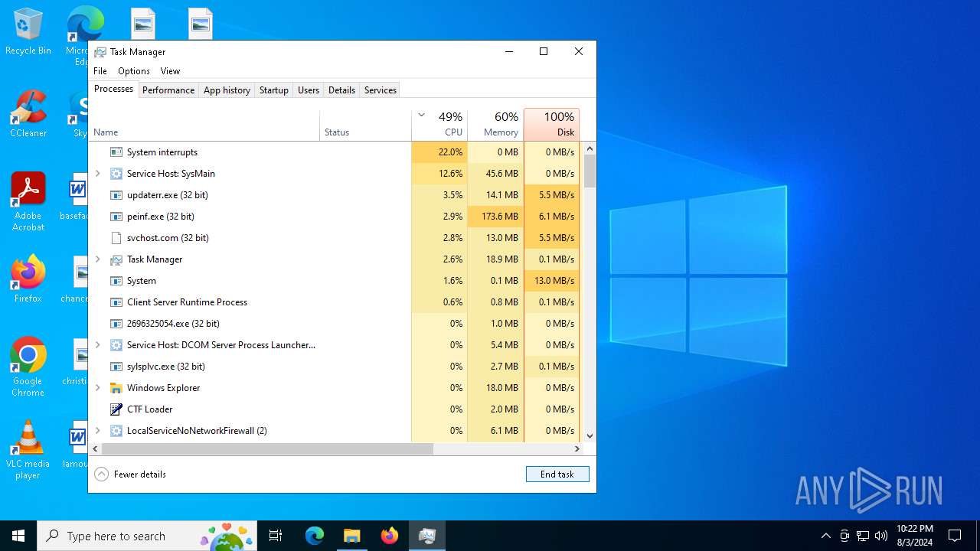Viewport: 980px width, 551px height.
Task: Switch to the Details tab
Action: click(341, 90)
